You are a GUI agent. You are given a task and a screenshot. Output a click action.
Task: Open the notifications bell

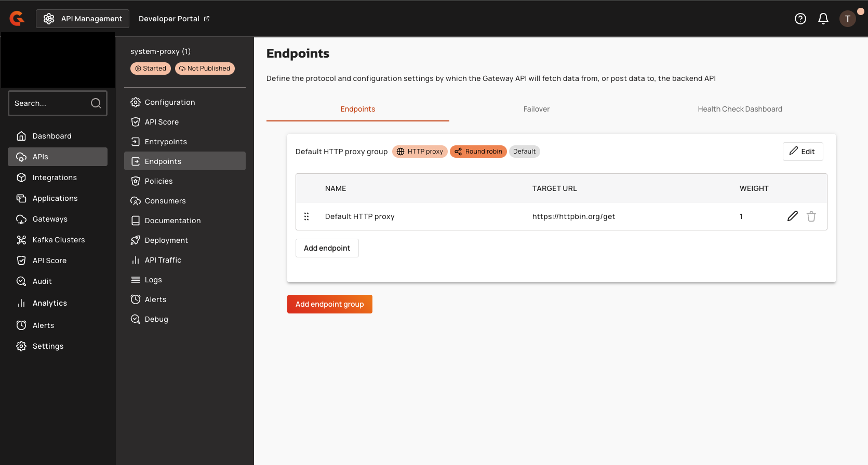[x=823, y=19]
